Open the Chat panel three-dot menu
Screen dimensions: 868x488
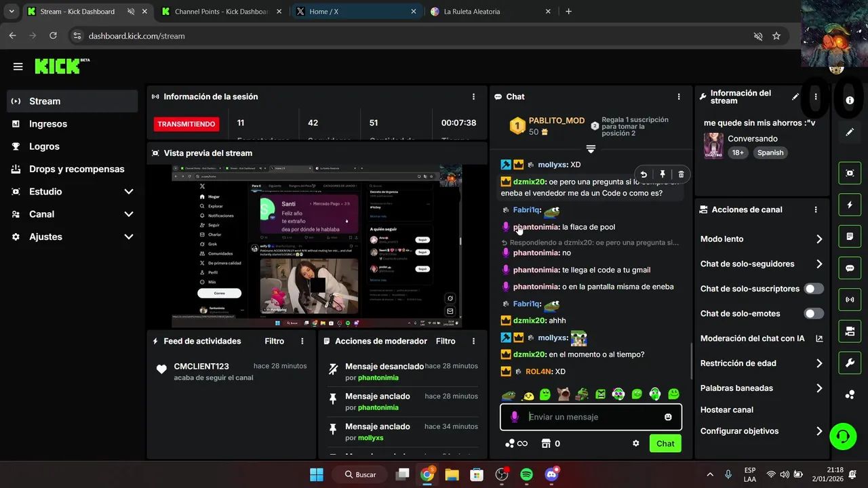[x=679, y=97]
